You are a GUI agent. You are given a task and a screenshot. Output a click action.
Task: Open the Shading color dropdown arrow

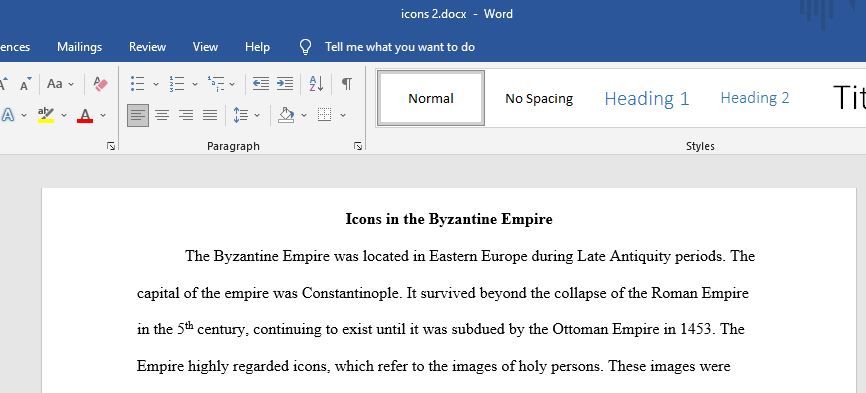[304, 115]
